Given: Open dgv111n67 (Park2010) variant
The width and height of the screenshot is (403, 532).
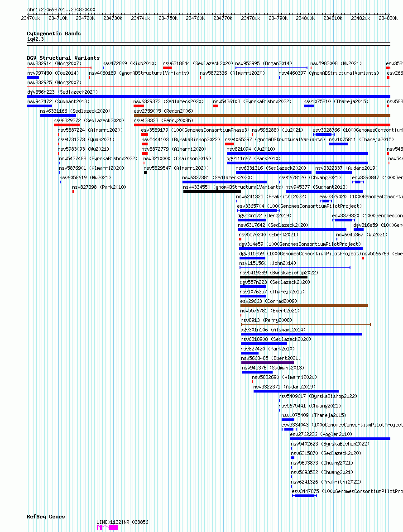Looking at the screenshot, I should [x=254, y=158].
